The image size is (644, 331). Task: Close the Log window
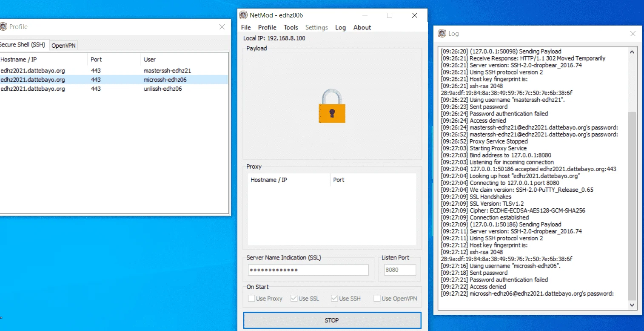[x=633, y=34]
